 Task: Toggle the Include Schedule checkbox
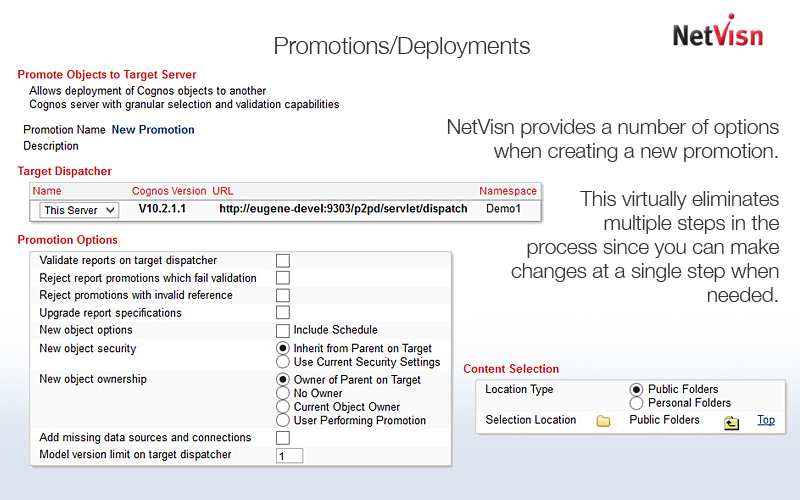(283, 330)
